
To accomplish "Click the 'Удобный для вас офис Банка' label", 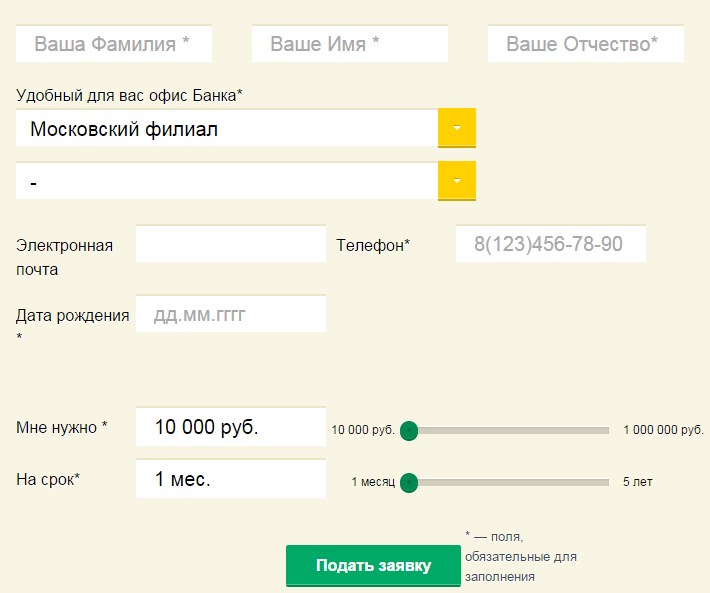I will [x=130, y=95].
